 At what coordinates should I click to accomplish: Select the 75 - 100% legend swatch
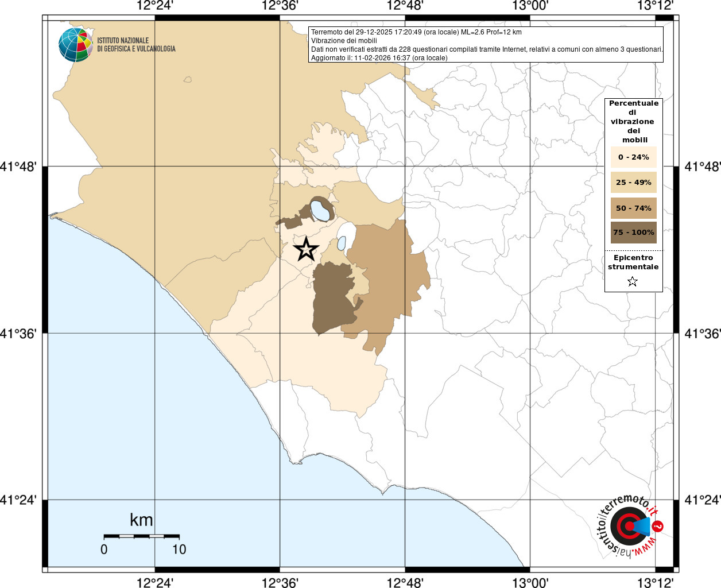click(634, 233)
